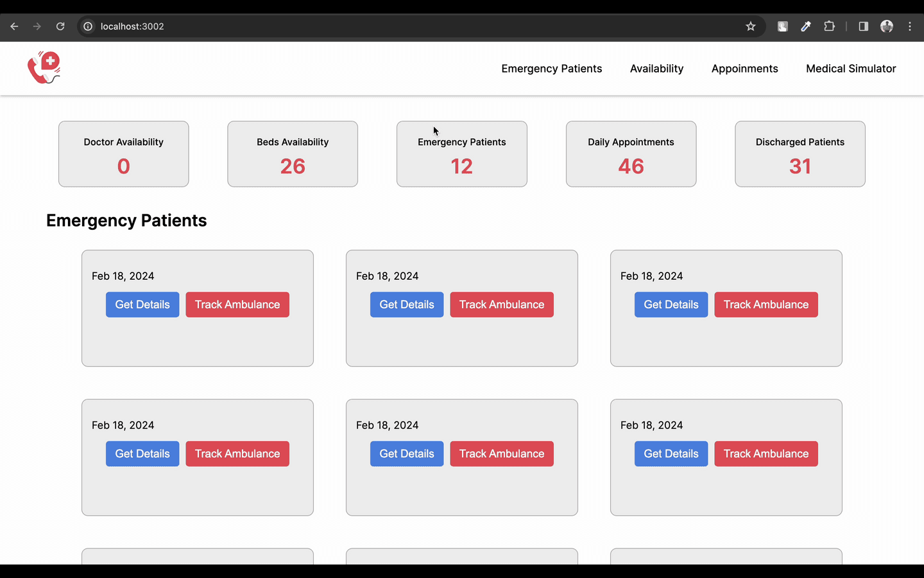The height and width of the screenshot is (578, 924).
Task: Reload the localhost page
Action: point(60,26)
